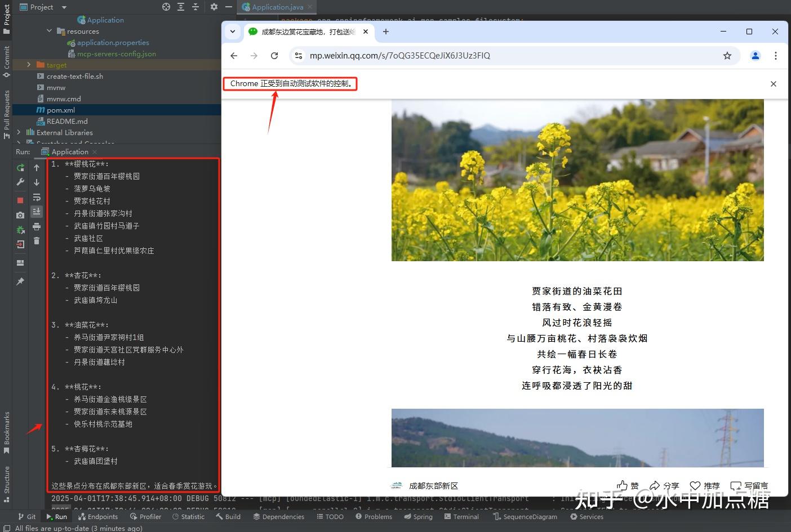Pin the Application Run tab
791x532 pixels.
20,281
